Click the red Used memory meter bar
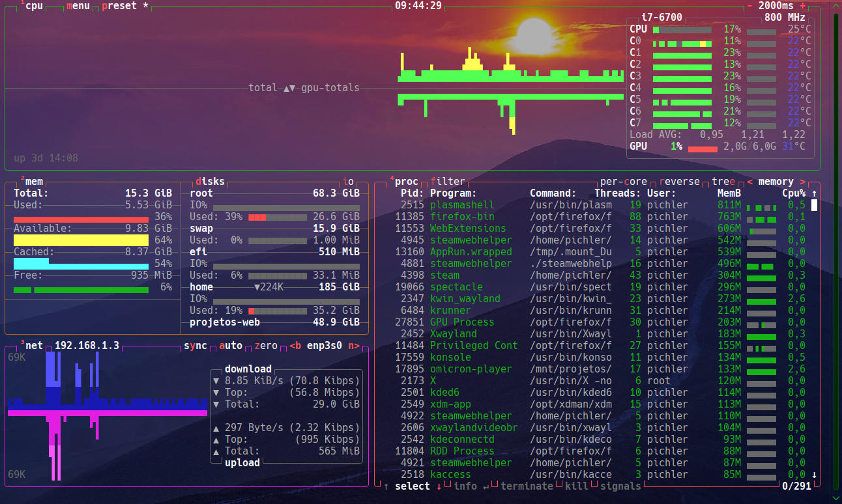Image resolution: width=842 pixels, height=504 pixels. (x=81, y=219)
